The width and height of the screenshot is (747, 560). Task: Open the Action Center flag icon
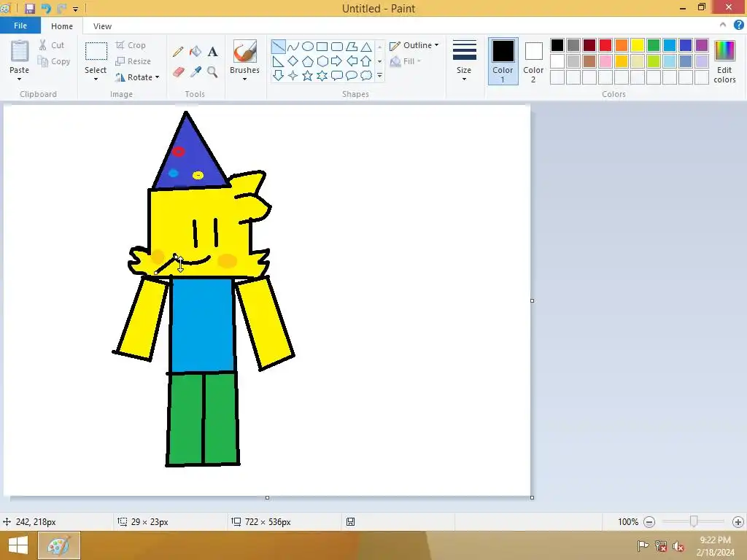click(x=643, y=546)
